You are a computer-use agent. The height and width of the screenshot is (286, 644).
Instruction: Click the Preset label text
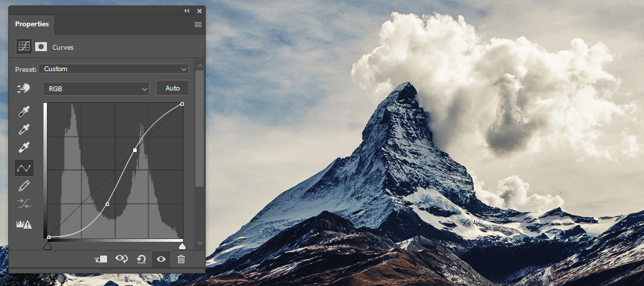(x=26, y=70)
